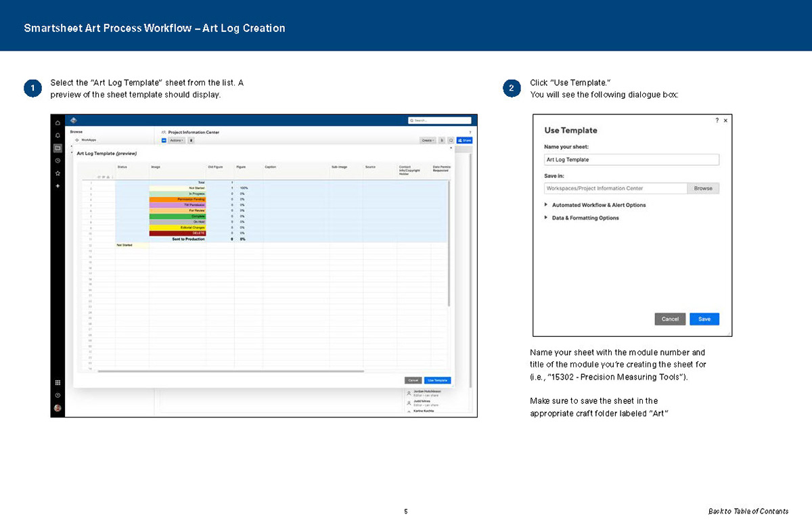Click the Not Started status cell in row 12
Viewport: 812px width, 525px height.
coord(132,245)
